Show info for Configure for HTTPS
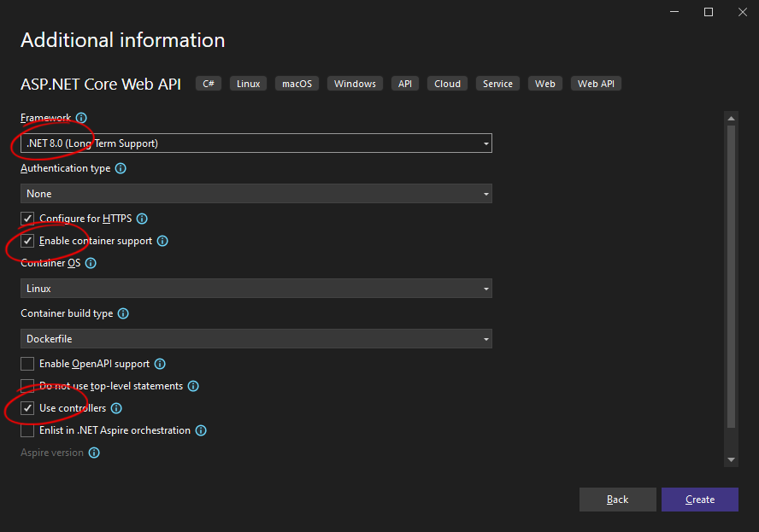The width and height of the screenshot is (759, 532). click(x=142, y=219)
